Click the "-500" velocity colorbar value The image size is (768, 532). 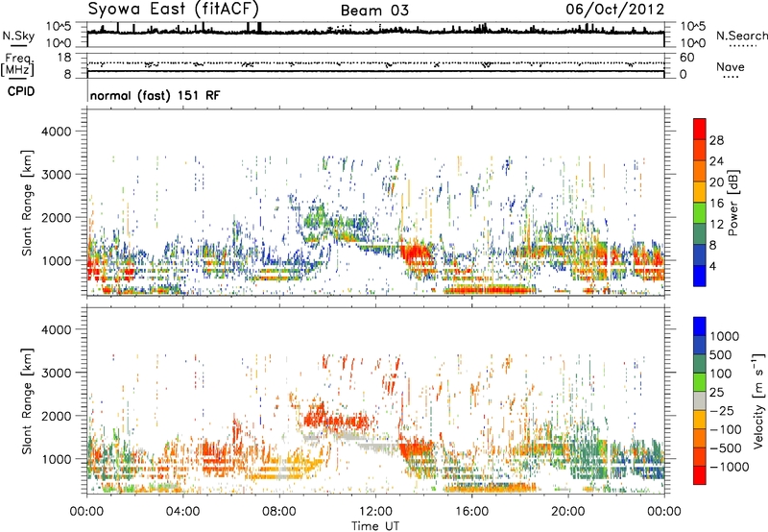(x=726, y=447)
